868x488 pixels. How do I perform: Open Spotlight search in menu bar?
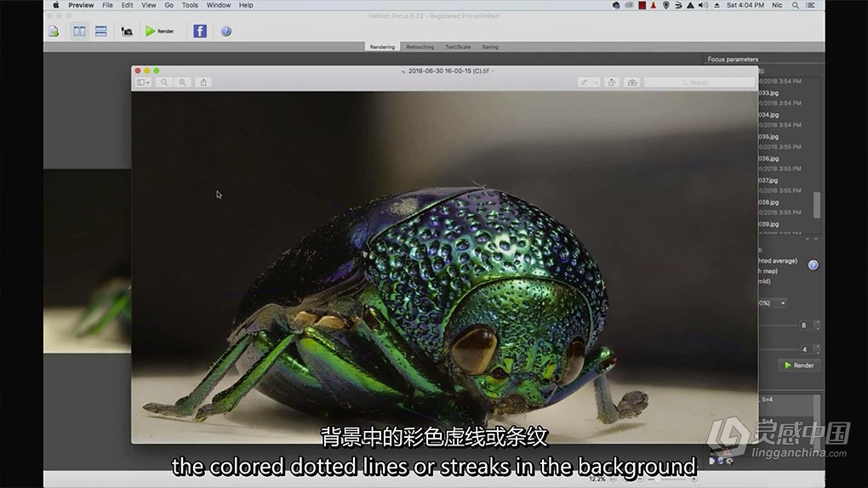795,5
